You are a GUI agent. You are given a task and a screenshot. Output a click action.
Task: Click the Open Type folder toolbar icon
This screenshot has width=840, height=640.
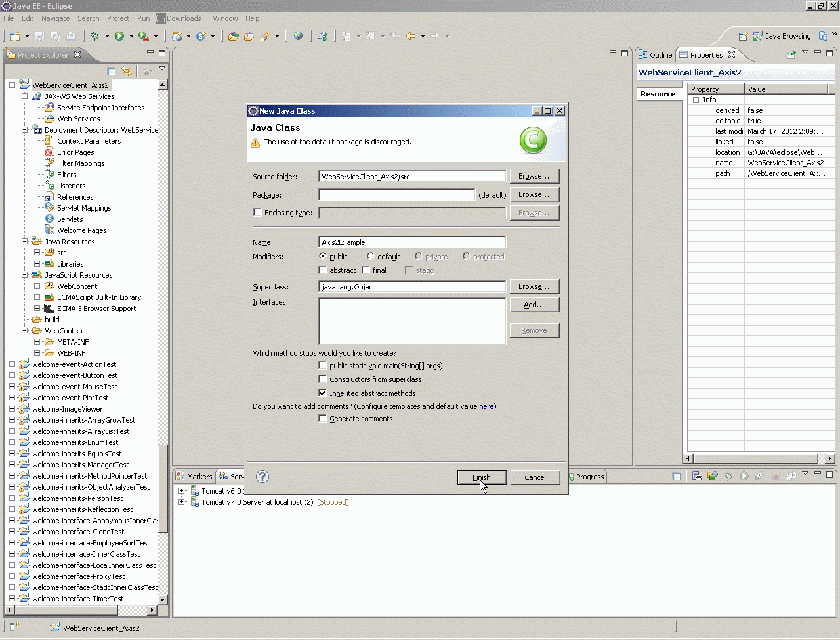pyautogui.click(x=233, y=36)
